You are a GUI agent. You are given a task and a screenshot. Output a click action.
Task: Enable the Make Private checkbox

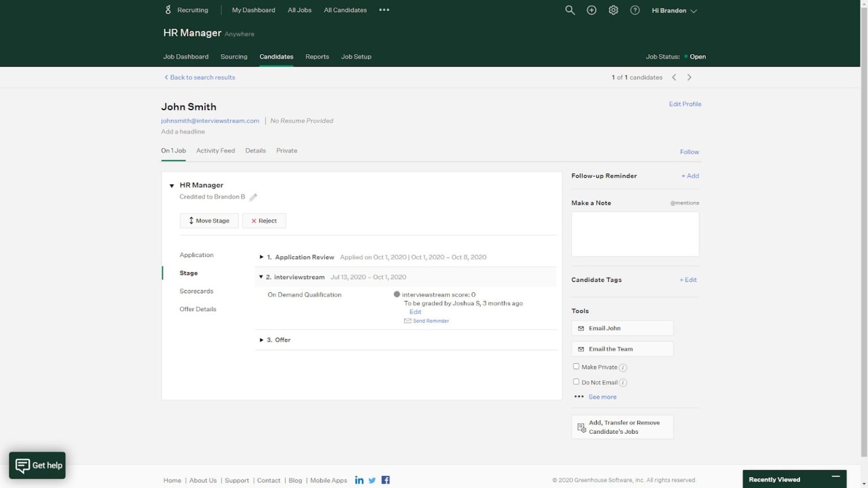coord(576,366)
